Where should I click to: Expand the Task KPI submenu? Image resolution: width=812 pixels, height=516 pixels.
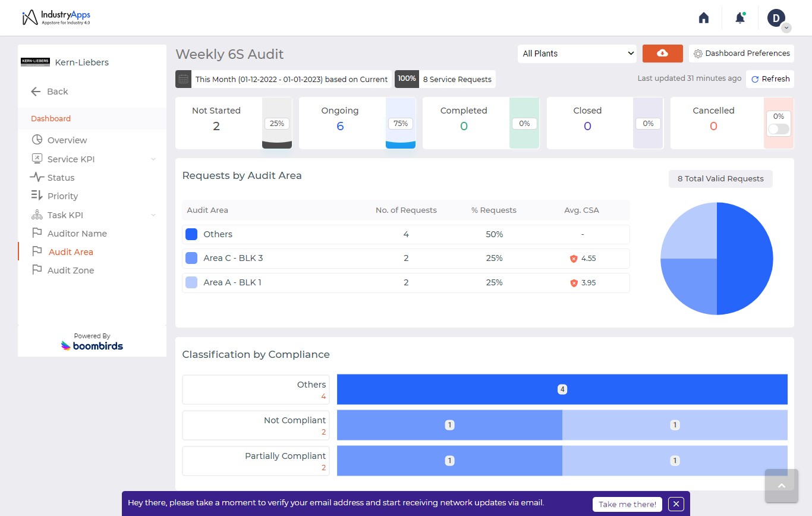point(153,215)
